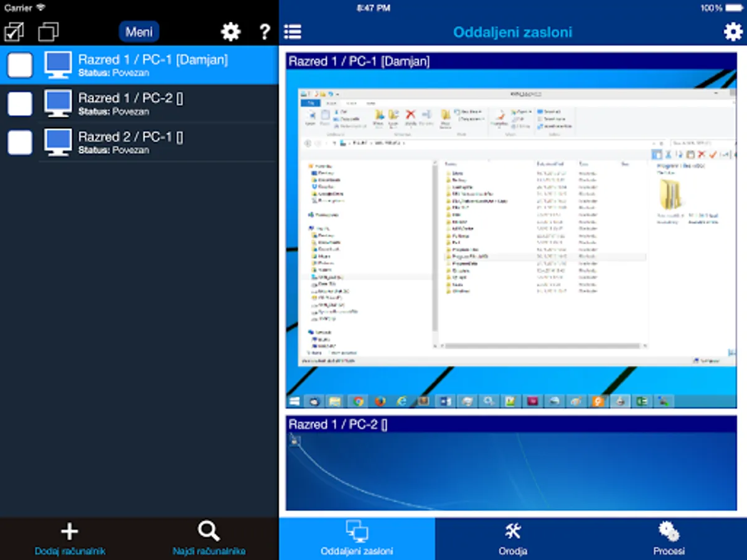Tick checkbox for Razred 1 / PC-1 [Damjan]
The width and height of the screenshot is (747, 560).
20,65
